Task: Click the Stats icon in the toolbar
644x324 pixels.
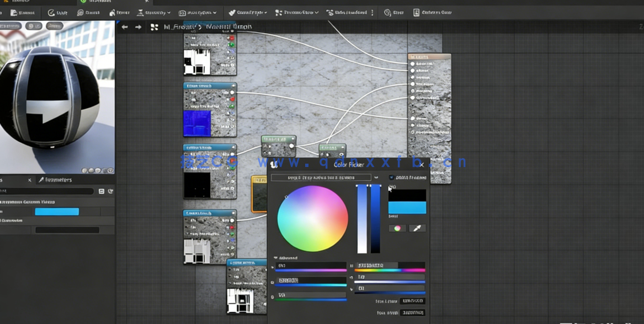Action: coord(392,13)
